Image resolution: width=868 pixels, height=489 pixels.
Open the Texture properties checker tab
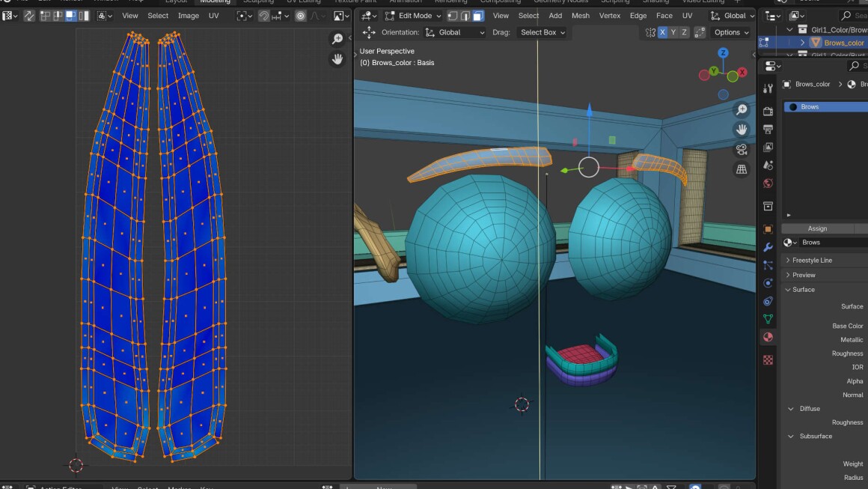coord(768,360)
